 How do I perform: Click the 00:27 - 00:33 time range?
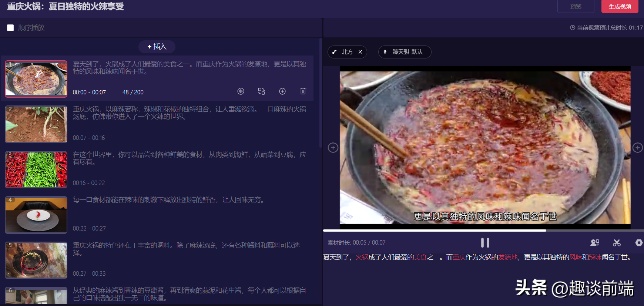pyautogui.click(x=89, y=273)
